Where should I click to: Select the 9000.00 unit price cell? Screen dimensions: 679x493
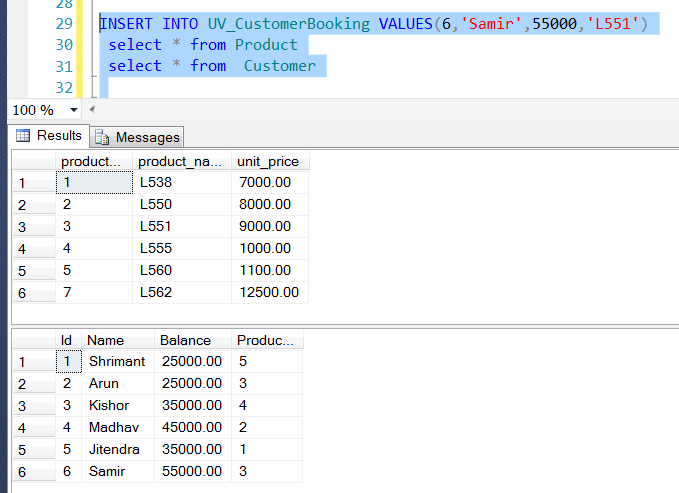click(270, 227)
